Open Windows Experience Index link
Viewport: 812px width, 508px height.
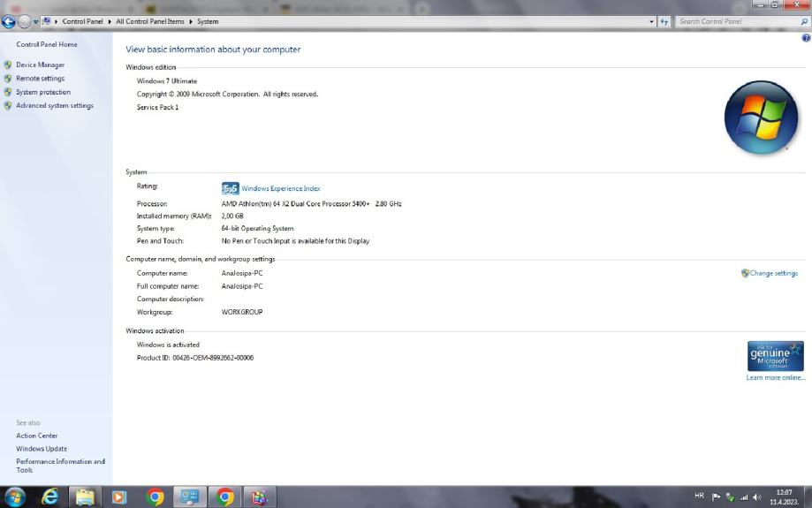pos(281,188)
